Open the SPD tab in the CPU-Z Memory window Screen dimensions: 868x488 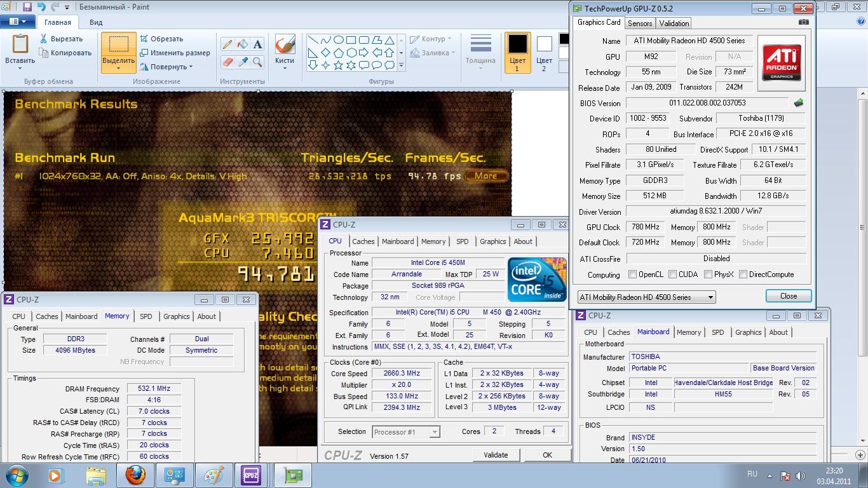click(x=146, y=316)
